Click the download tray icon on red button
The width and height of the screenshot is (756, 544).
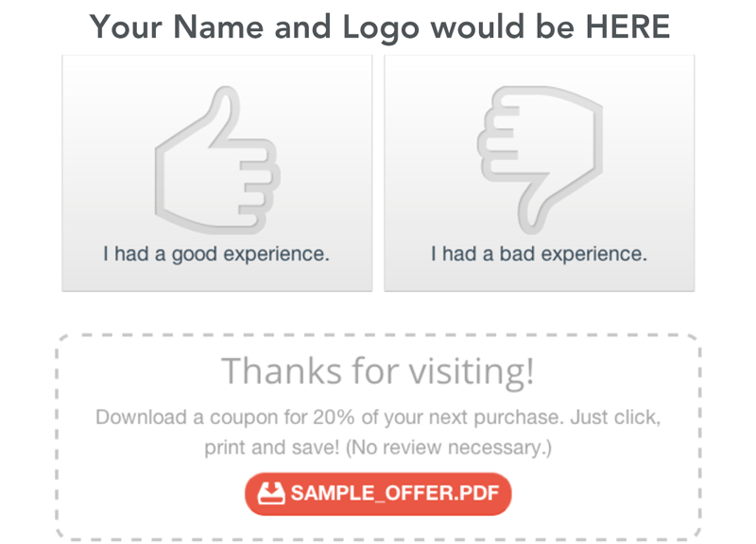(x=271, y=493)
